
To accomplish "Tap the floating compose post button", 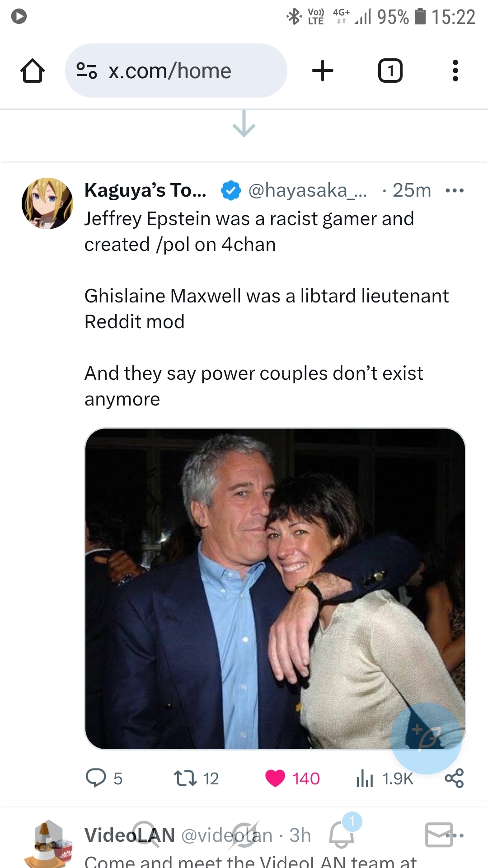I will pyautogui.click(x=426, y=738).
